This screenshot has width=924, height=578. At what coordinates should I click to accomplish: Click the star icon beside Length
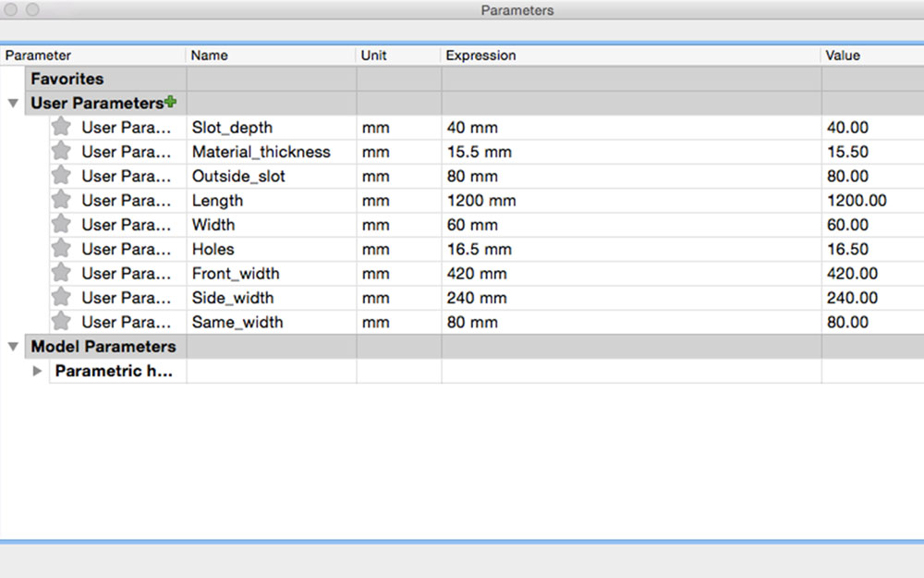[61, 200]
